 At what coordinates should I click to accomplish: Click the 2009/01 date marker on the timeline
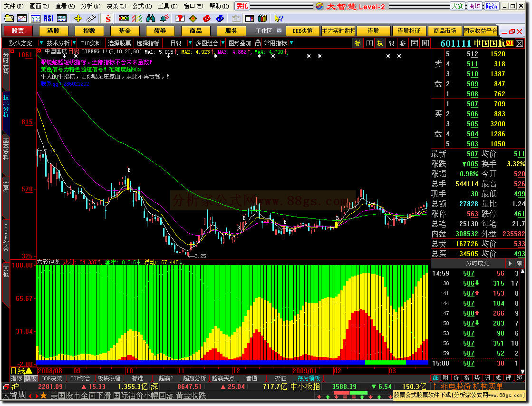(304, 371)
